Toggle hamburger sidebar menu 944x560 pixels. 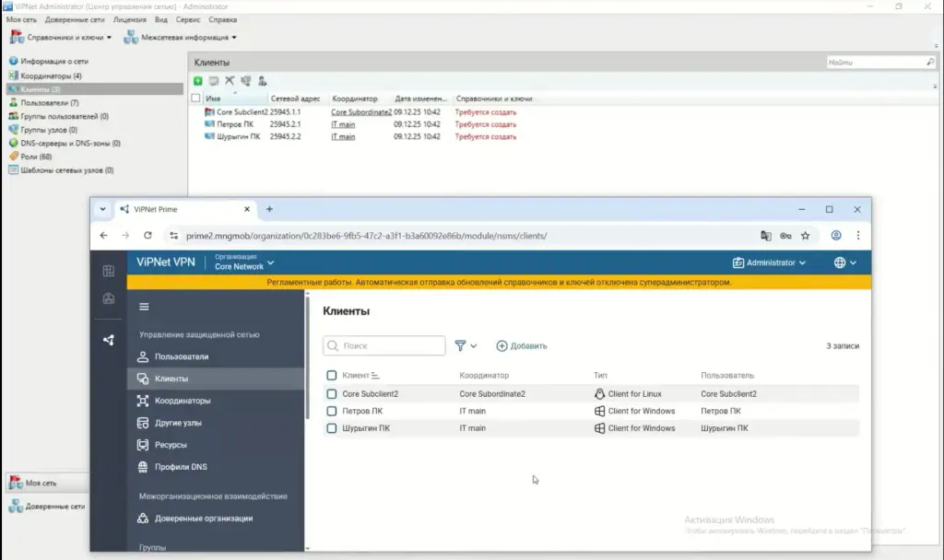[x=144, y=307]
